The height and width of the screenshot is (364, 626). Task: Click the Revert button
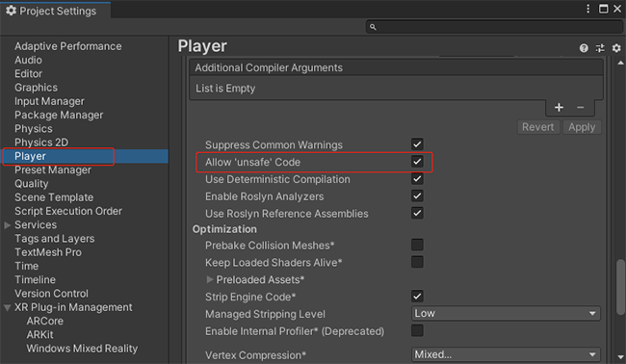(x=537, y=127)
